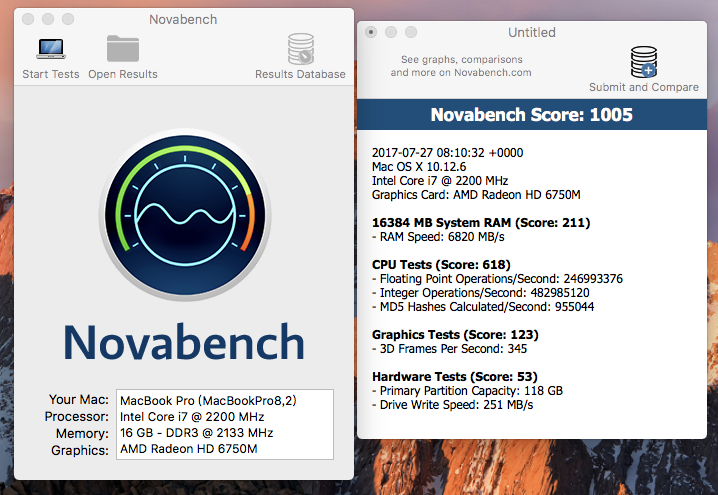The height and width of the screenshot is (495, 718).
Task: Click the Start Tests laptop icon
Action: click(51, 49)
